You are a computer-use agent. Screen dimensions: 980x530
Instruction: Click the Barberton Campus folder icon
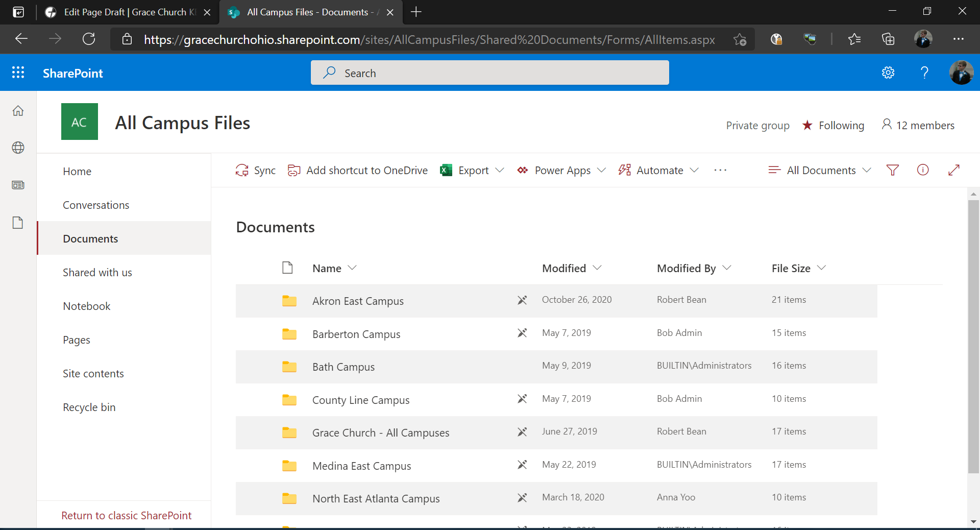click(x=289, y=334)
